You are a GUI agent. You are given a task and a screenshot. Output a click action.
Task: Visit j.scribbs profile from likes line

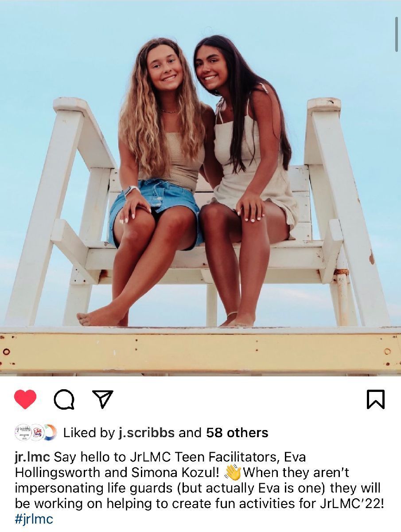point(147,433)
